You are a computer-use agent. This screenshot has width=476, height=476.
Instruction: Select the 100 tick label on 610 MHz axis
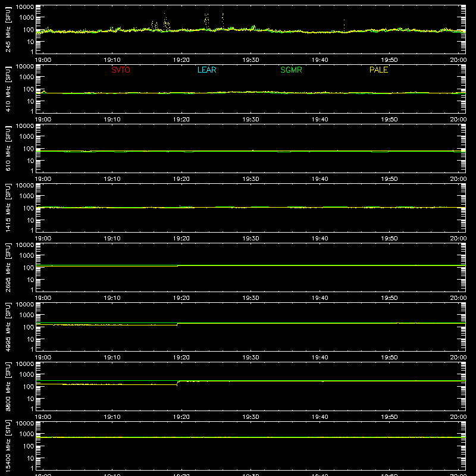coord(29,149)
